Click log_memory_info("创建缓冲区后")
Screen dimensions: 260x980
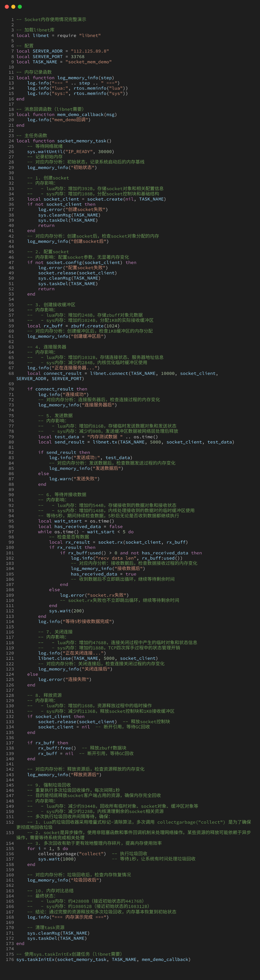(x=67, y=336)
